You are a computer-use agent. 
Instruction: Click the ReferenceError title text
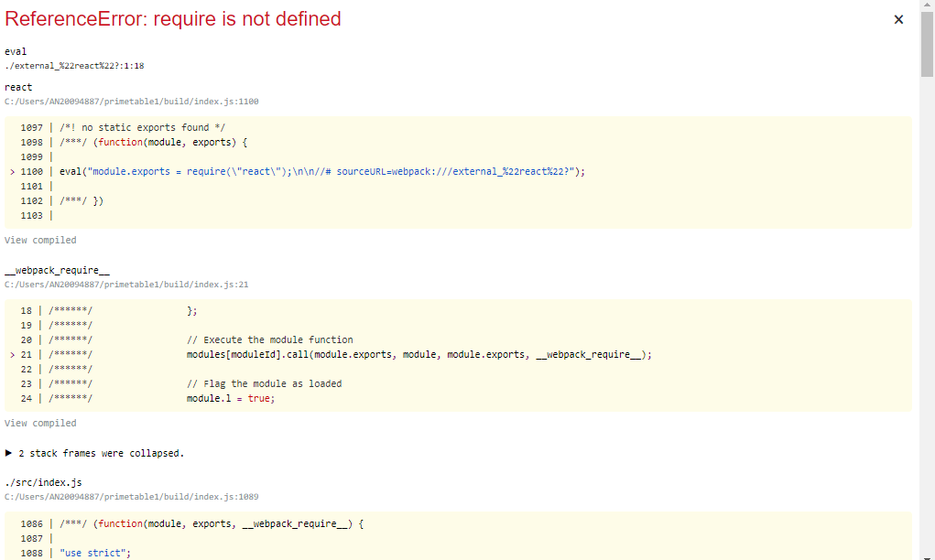point(172,18)
